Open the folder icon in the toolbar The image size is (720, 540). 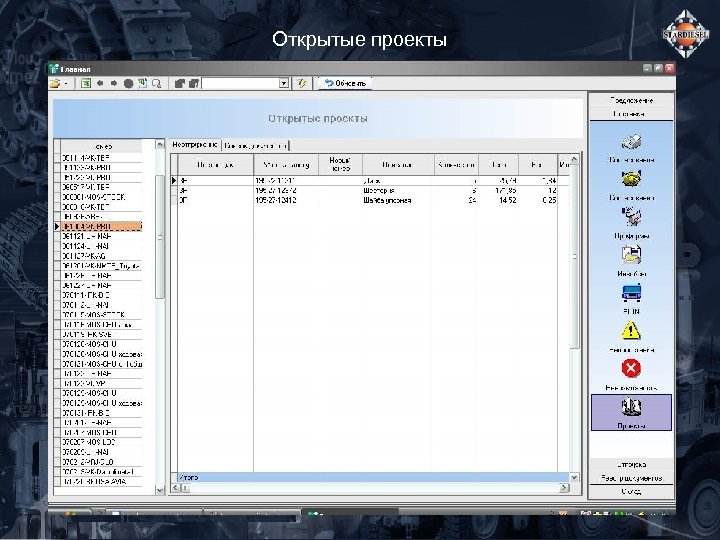pos(56,84)
